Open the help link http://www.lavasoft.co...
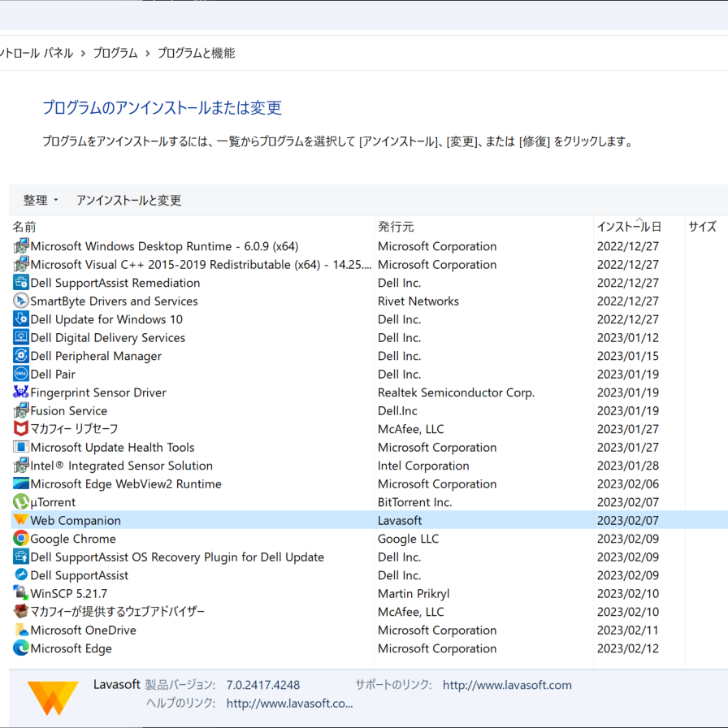The height and width of the screenshot is (728, 728). coord(289,704)
